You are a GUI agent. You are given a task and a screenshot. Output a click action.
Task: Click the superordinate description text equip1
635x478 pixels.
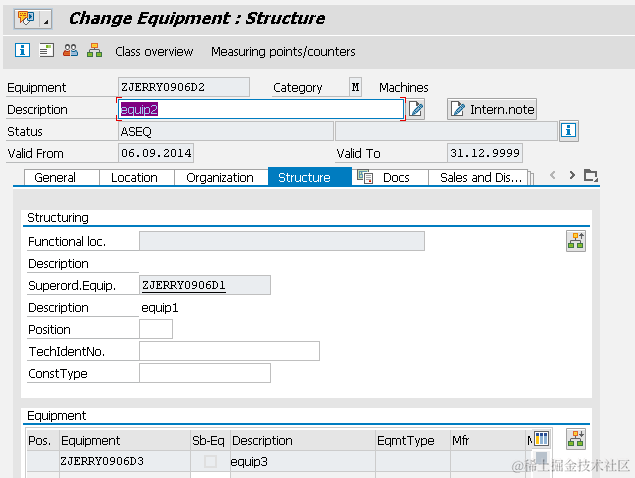pyautogui.click(x=160, y=308)
